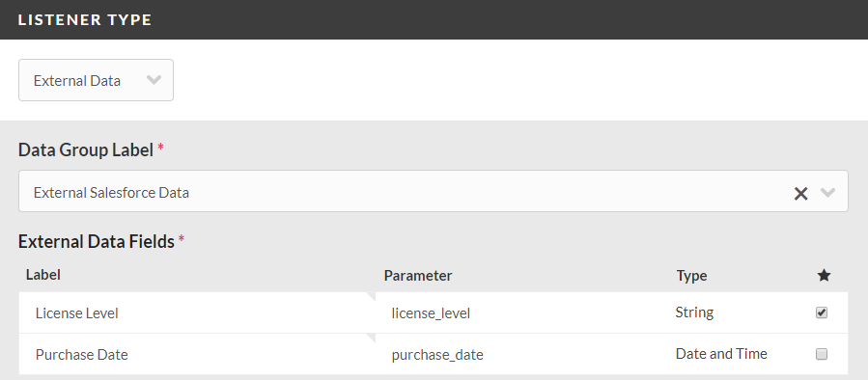Screen dimensions: 868x380
Task: Expand Data Group Label dropdown arrow
Action: click(x=827, y=193)
